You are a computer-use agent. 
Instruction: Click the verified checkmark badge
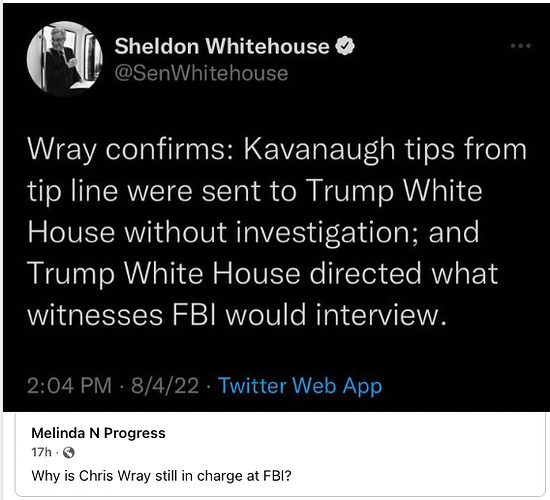click(x=345, y=46)
